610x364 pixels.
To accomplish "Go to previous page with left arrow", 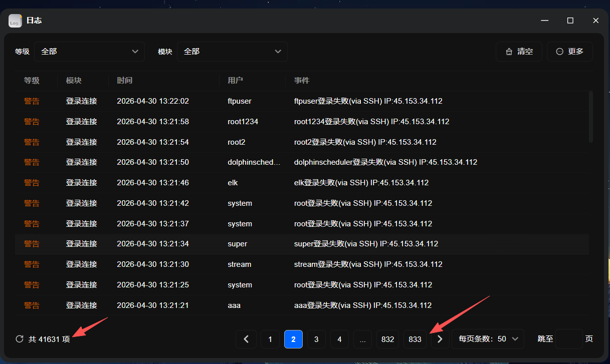I will (x=246, y=339).
